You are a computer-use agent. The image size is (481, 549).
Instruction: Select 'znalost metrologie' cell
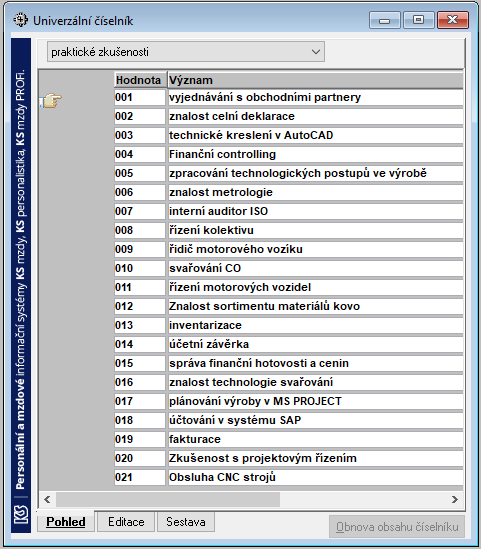click(x=315, y=192)
